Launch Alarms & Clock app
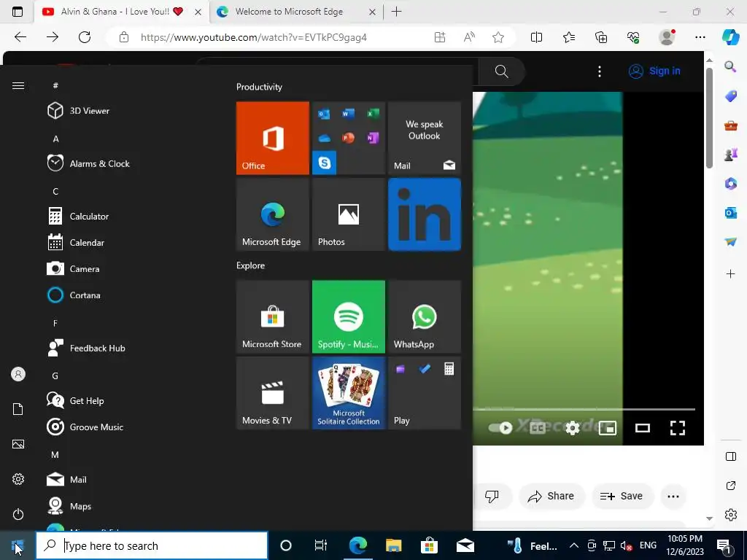Image resolution: width=747 pixels, height=560 pixels. (88, 163)
